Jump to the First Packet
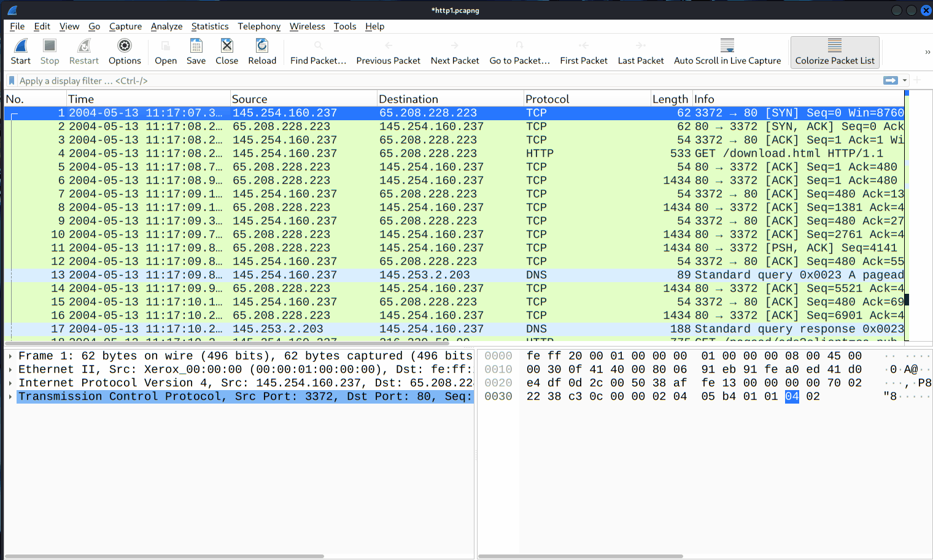Image resolution: width=933 pixels, height=560 pixels. coord(583,52)
